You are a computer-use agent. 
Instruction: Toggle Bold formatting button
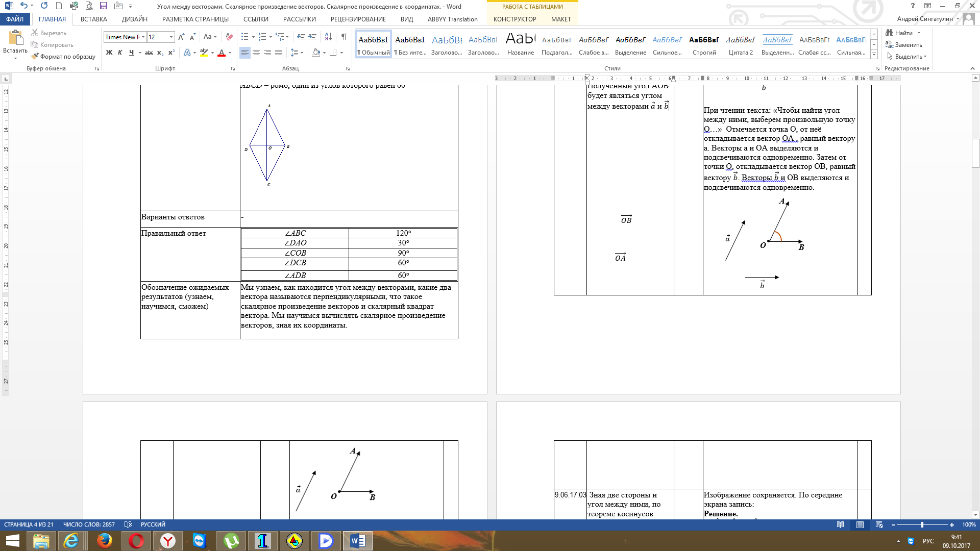[x=109, y=53]
